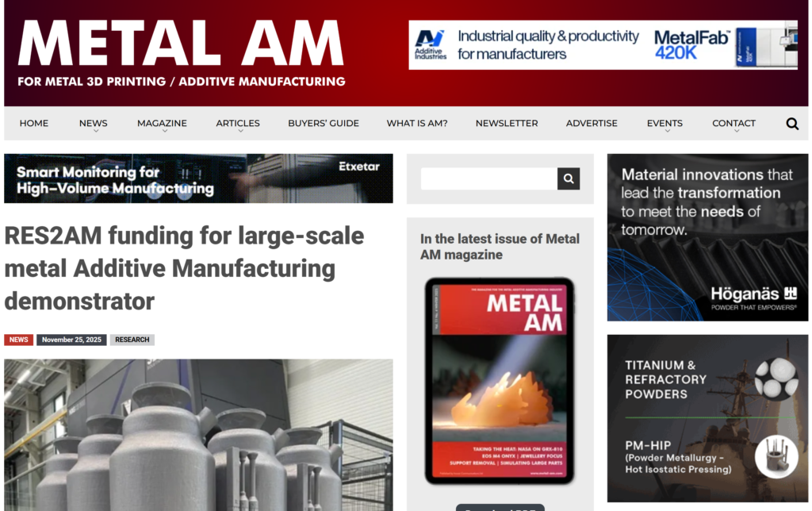Expand the Magazine dropdown menu
The image size is (812, 511).
coord(162,124)
